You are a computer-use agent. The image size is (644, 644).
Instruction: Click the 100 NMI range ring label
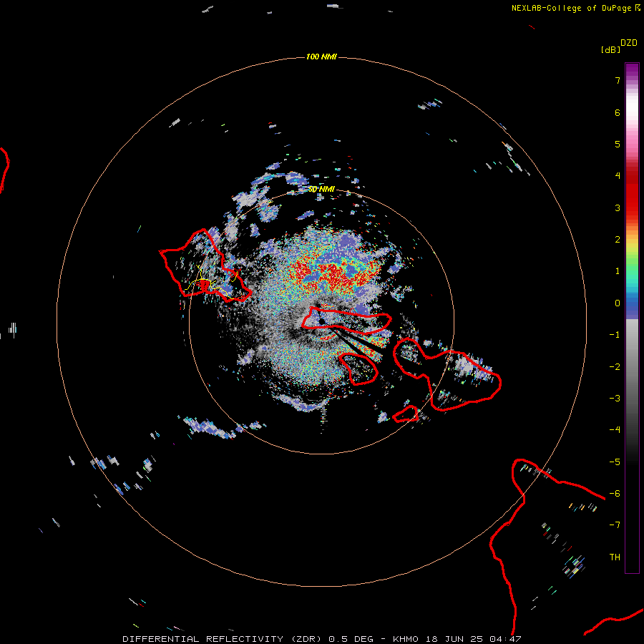[321, 57]
